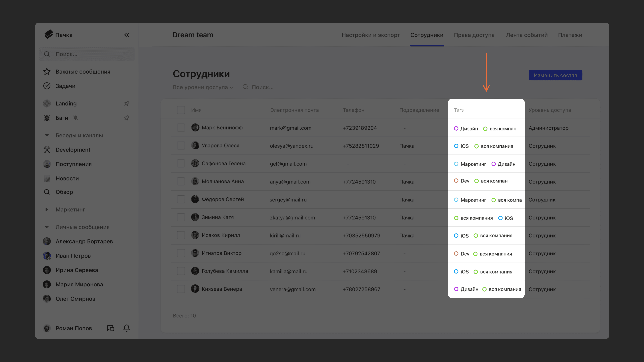Collapse the sidebar with double chevron icon
The width and height of the screenshot is (644, 362).
(126, 35)
